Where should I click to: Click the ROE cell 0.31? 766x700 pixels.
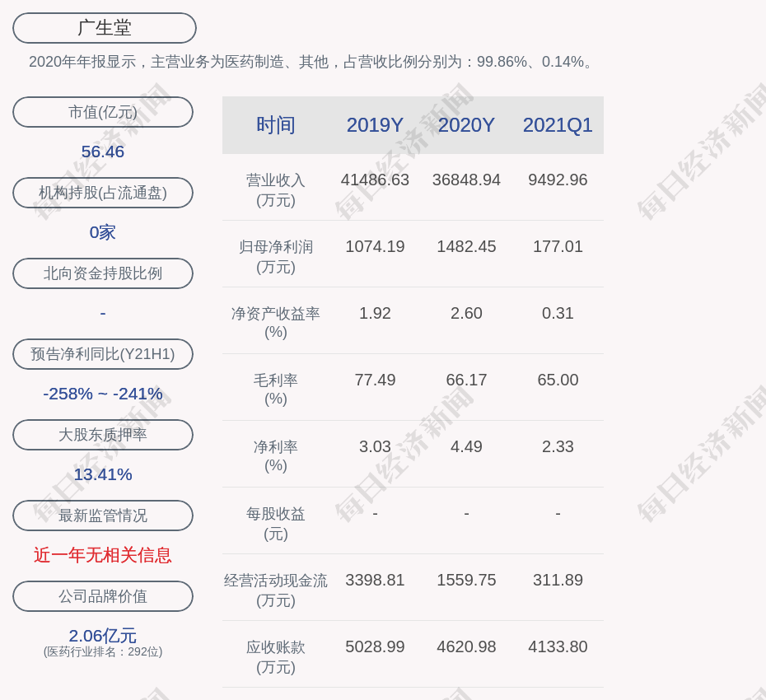(558, 313)
